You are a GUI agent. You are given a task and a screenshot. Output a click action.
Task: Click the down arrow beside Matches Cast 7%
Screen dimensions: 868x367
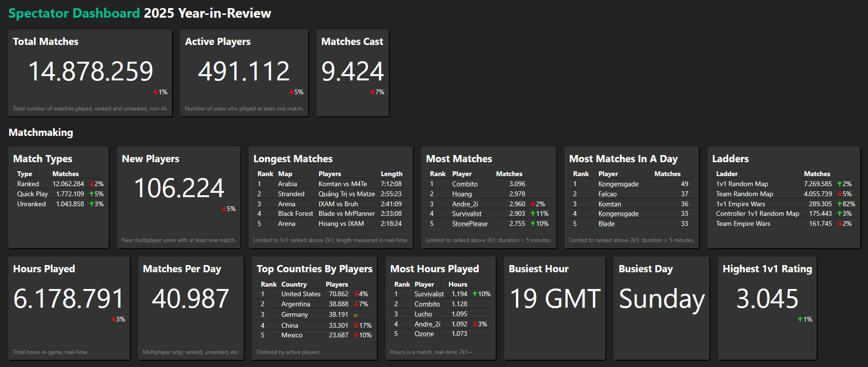(373, 92)
